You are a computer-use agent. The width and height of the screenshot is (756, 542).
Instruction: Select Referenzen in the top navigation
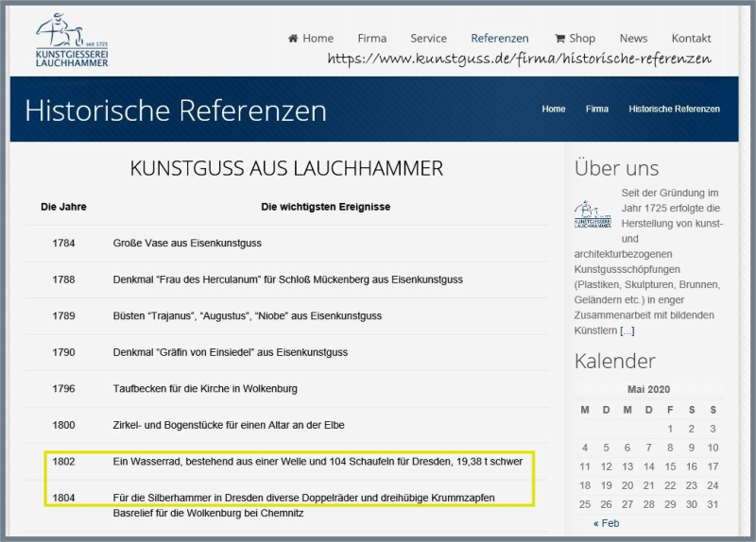(500, 39)
